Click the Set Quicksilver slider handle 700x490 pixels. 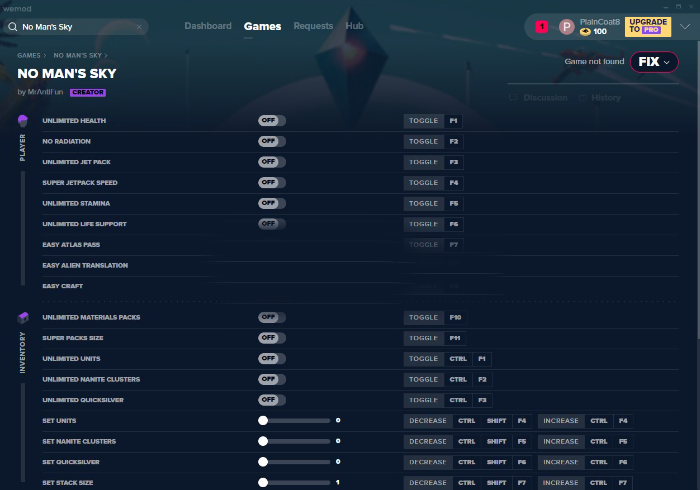coord(263,462)
